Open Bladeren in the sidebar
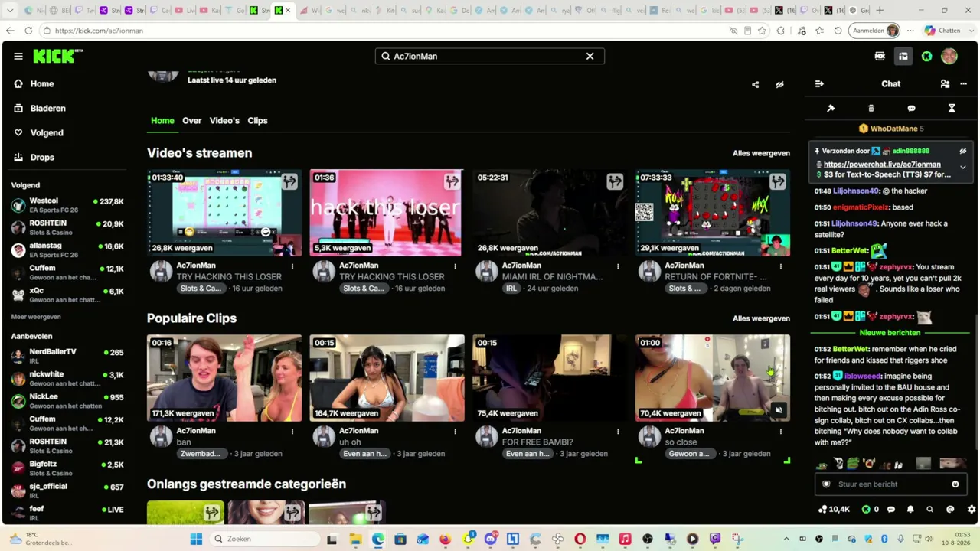This screenshot has height=551, width=980. click(x=47, y=109)
